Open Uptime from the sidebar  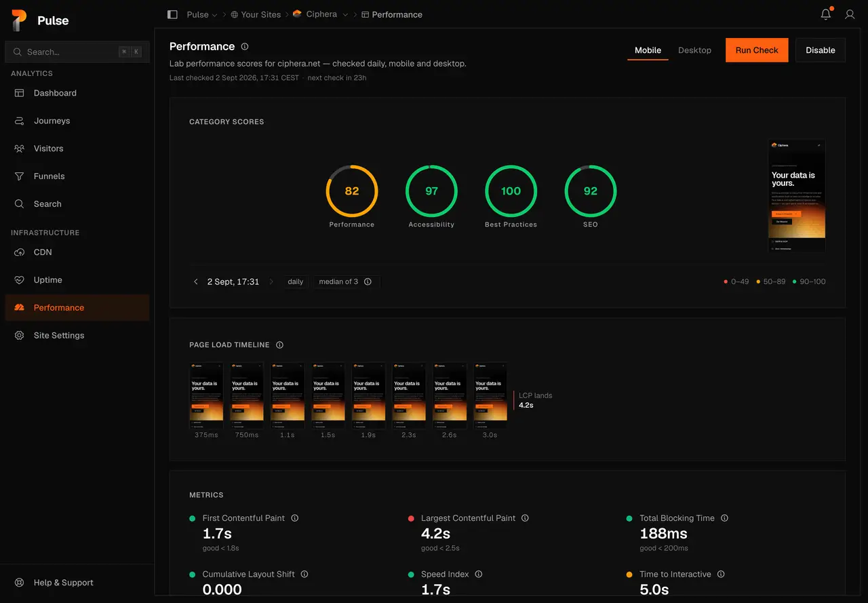point(77,280)
